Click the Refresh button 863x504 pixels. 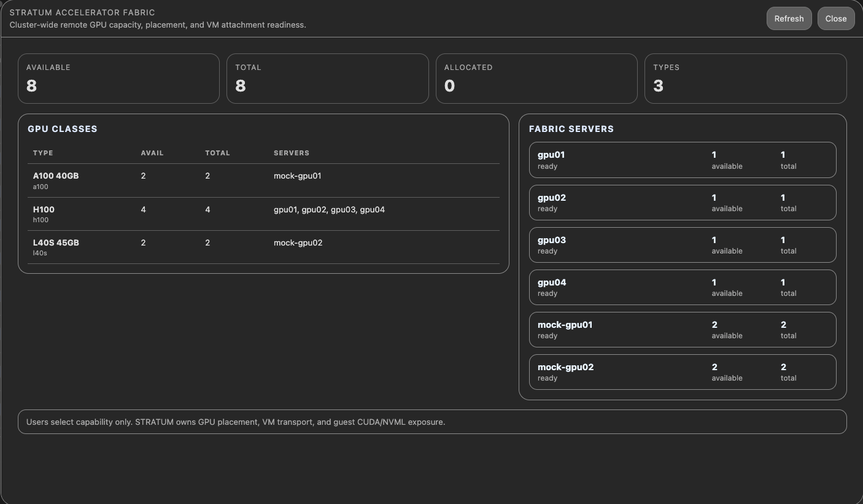[x=789, y=18]
